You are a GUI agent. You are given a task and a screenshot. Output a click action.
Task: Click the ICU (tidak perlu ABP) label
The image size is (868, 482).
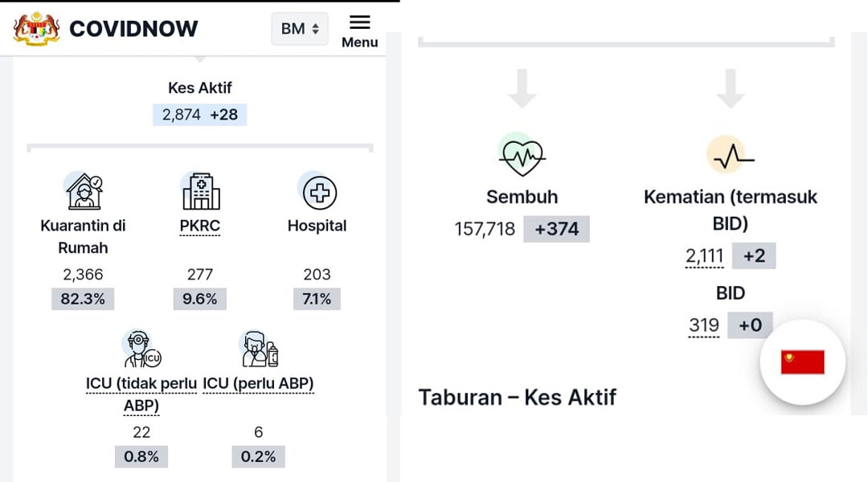pos(141,394)
